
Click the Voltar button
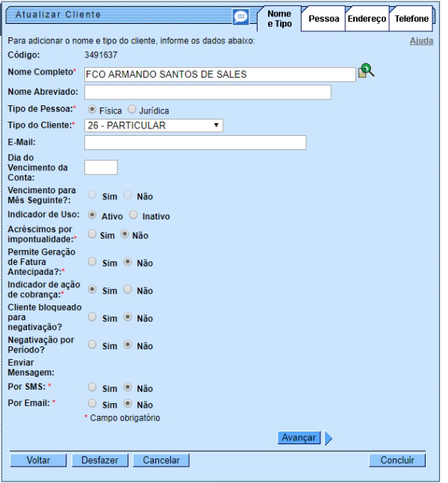pyautogui.click(x=38, y=460)
